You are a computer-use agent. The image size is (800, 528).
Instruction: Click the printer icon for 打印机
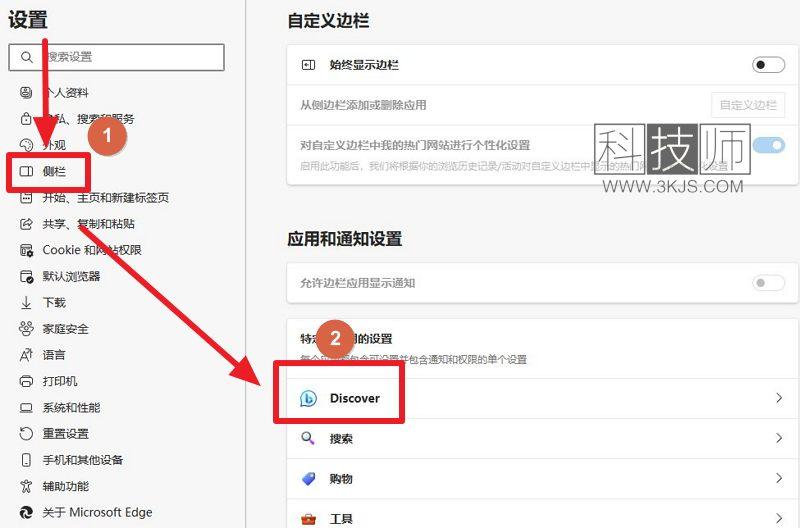tap(26, 381)
